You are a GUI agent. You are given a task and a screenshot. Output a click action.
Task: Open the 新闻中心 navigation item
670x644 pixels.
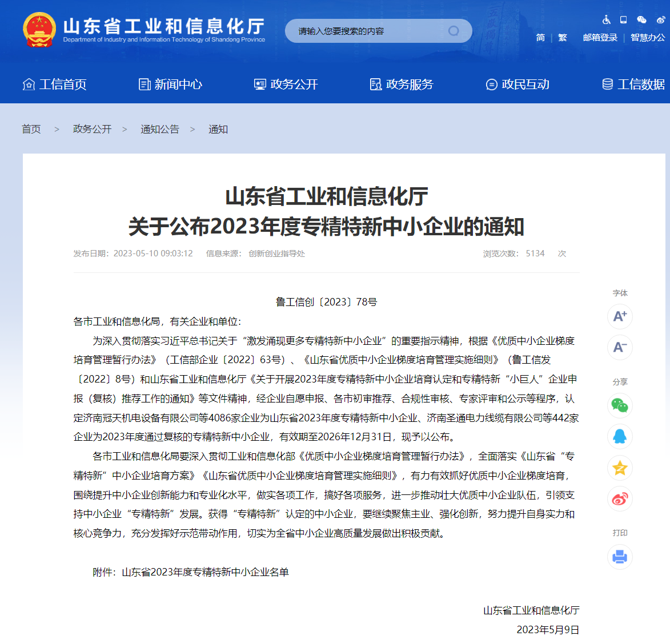pos(170,84)
